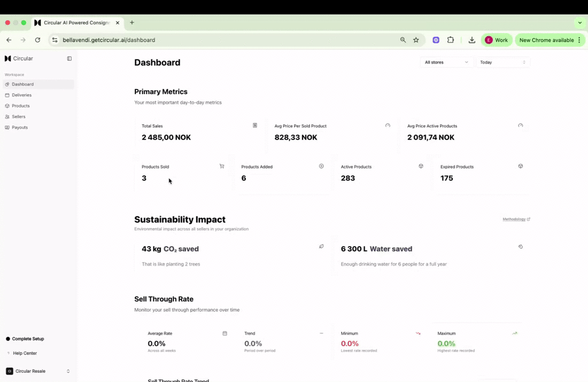588x382 pixels.
Task: Click the Sustainability Impact heading
Action: click(x=180, y=220)
